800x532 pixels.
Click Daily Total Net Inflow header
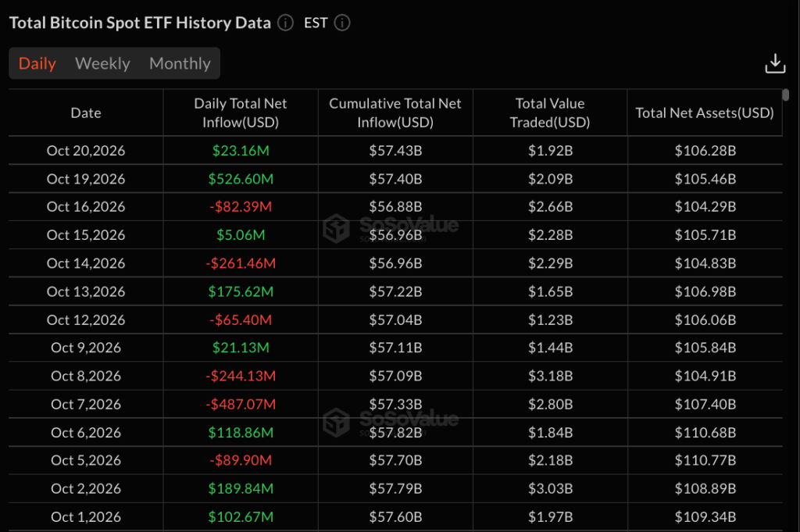tap(241, 112)
